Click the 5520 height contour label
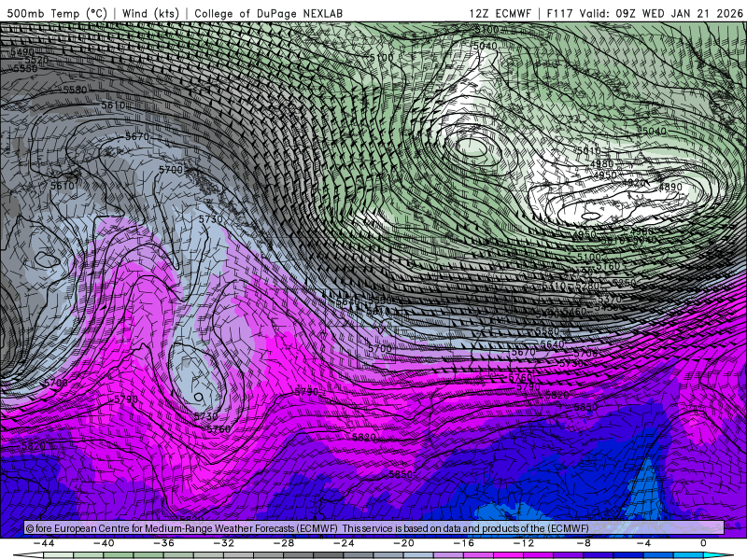Viewport: 747px width, 560px height. 36,60
